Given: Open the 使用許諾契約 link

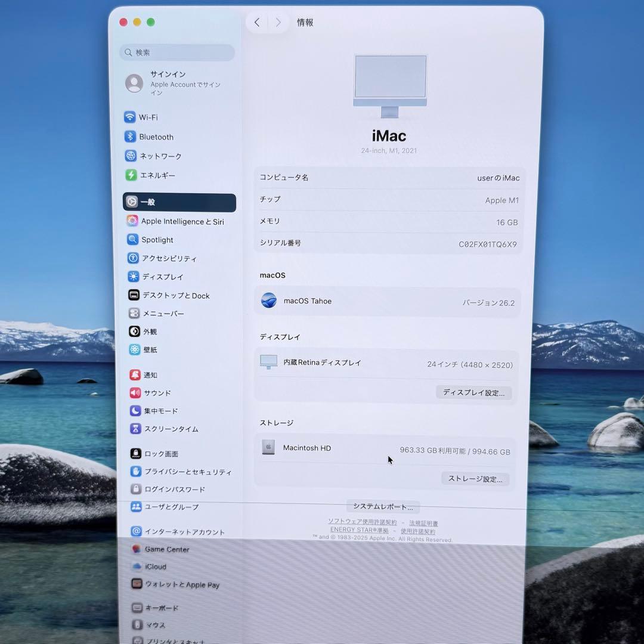Looking at the screenshot, I should point(418,531).
